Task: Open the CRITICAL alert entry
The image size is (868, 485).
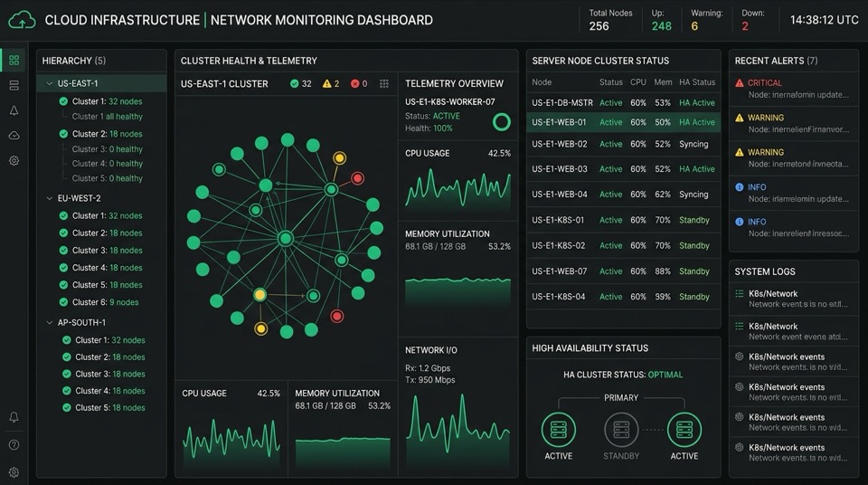Action: [793, 89]
